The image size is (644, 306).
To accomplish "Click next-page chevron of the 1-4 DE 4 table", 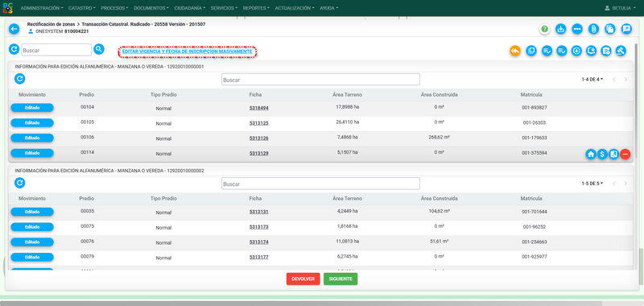I will pyautogui.click(x=625, y=79).
